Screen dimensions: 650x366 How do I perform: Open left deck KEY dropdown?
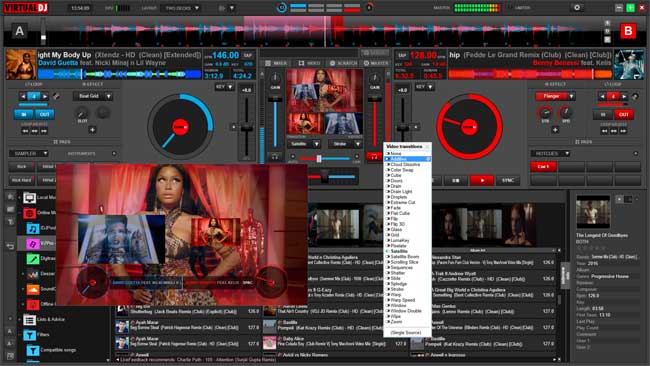pyautogui.click(x=224, y=87)
